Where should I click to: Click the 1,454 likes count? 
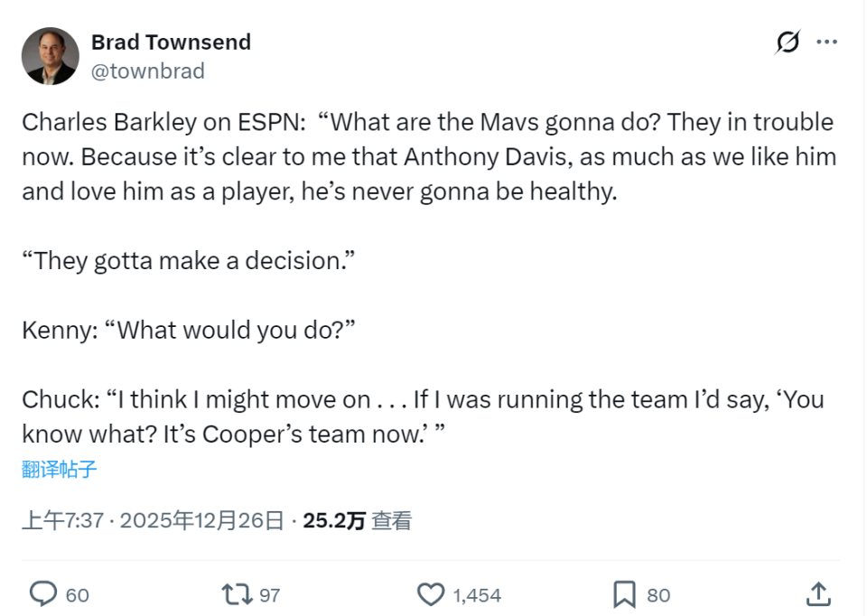point(477,594)
